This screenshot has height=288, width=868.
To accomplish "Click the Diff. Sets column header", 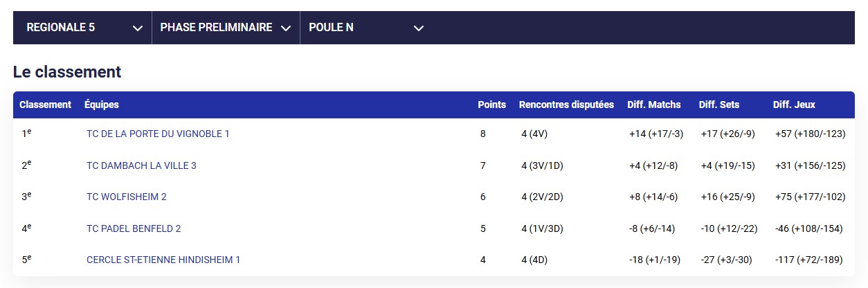I will pyautogui.click(x=719, y=105).
